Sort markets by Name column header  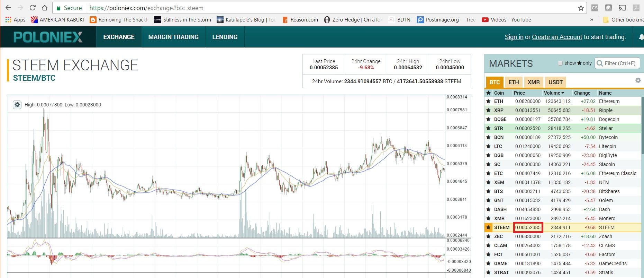click(605, 93)
